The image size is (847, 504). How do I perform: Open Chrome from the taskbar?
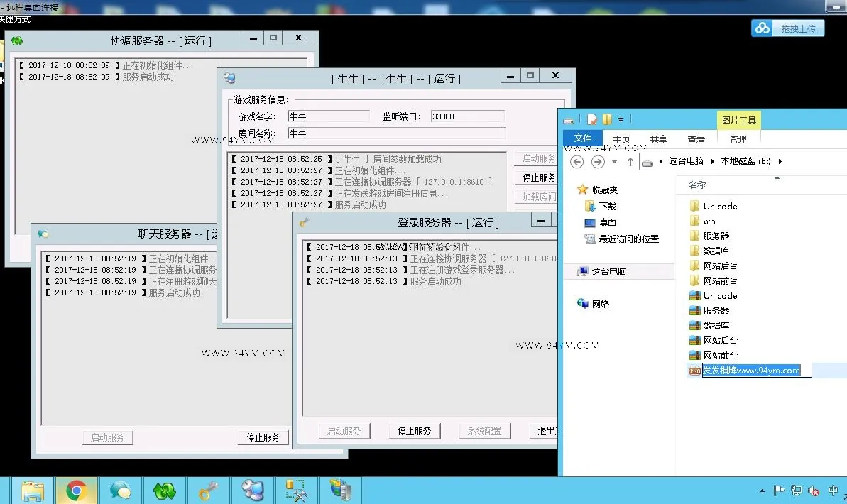coord(76,491)
